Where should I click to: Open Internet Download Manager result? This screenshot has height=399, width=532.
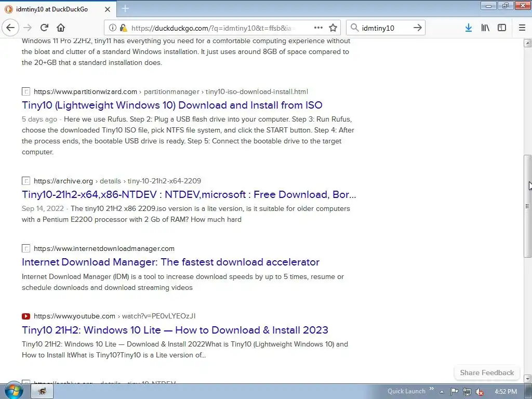click(x=170, y=262)
